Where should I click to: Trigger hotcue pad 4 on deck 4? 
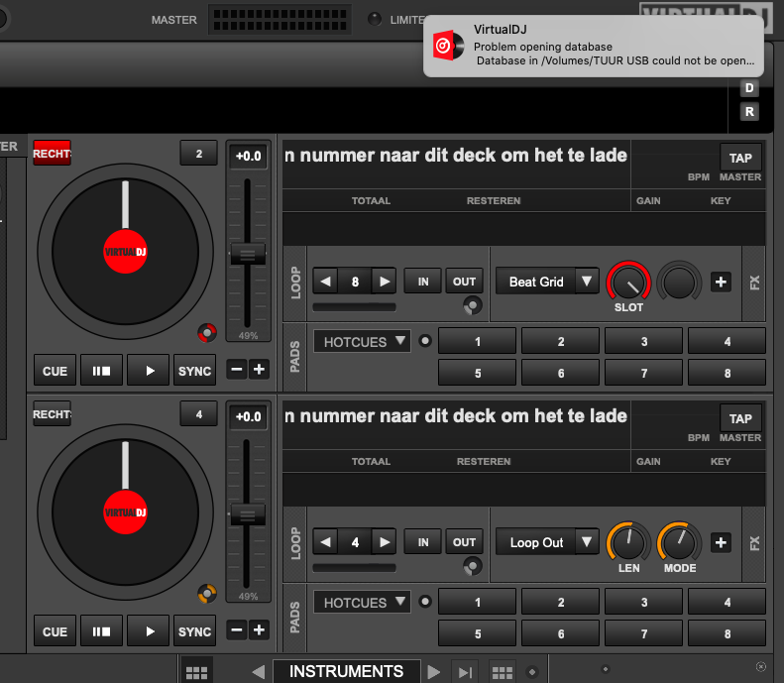coord(727,603)
